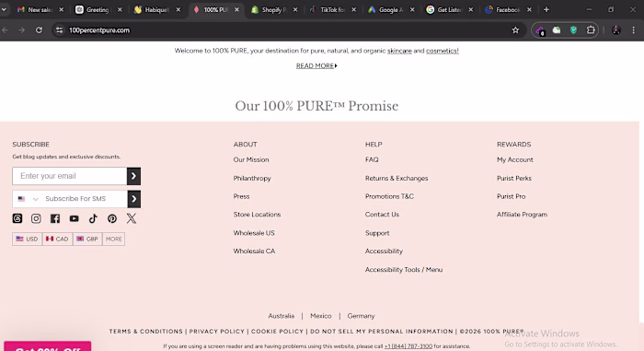Switch to the Greeting tab

98,9
